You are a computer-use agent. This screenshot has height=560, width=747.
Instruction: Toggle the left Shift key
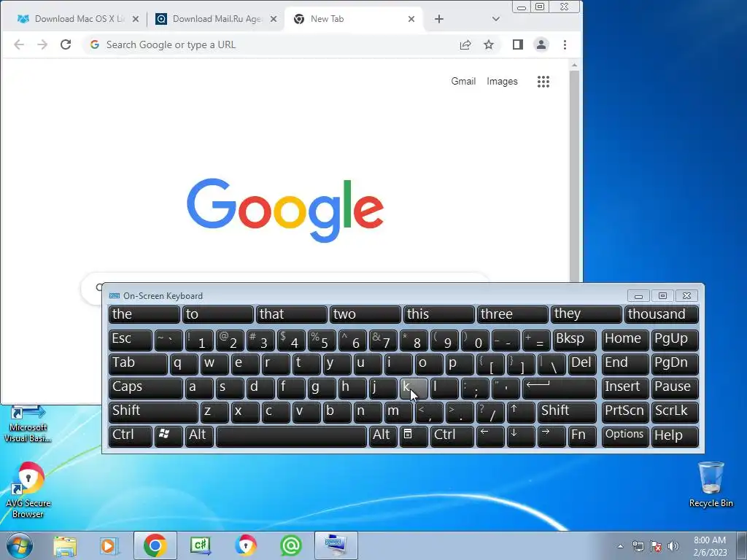pyautogui.click(x=153, y=411)
